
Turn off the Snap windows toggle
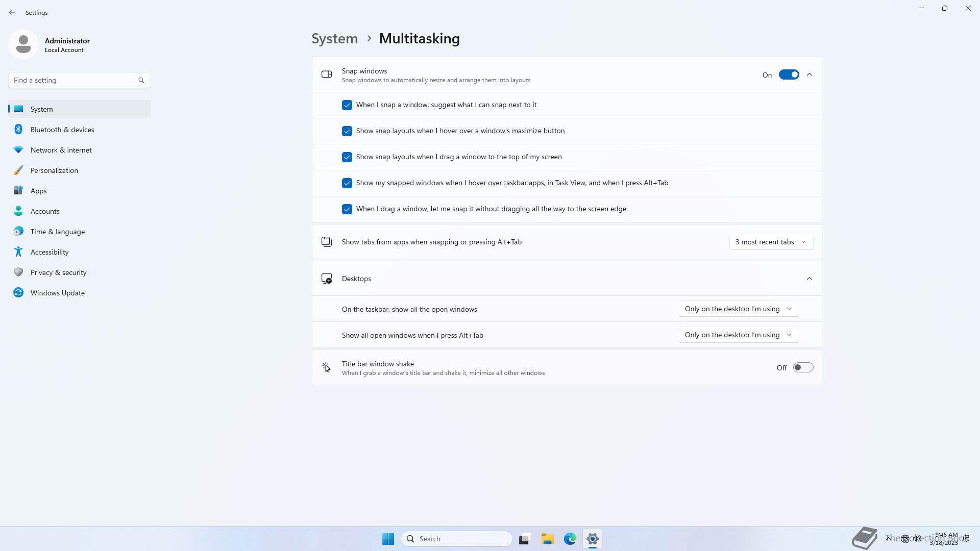(x=789, y=75)
